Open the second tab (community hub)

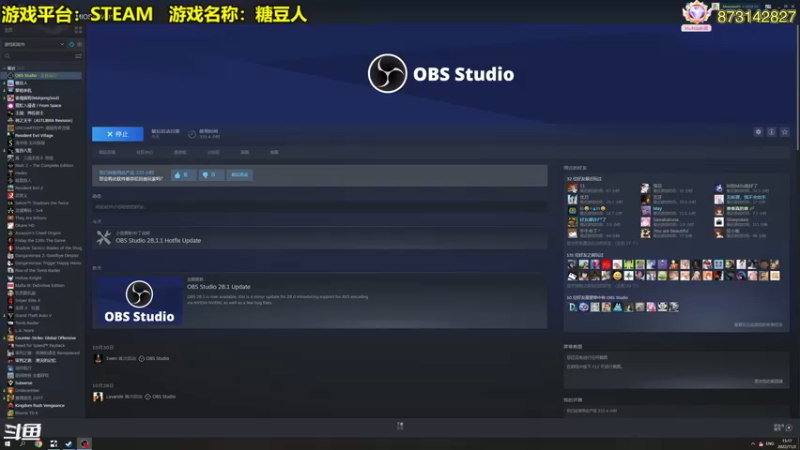coord(144,152)
